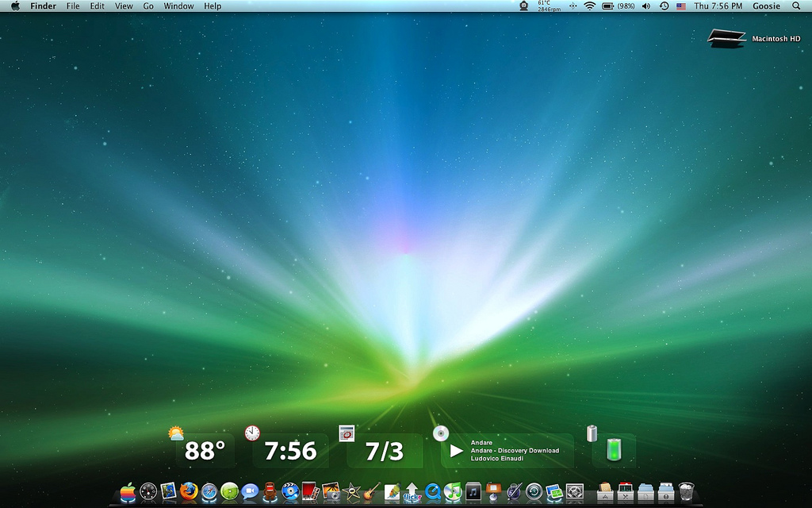Open the blue and green screens dock icon

[554, 492]
